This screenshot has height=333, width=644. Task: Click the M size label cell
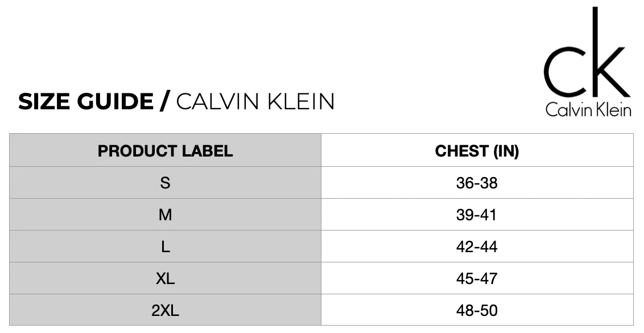coord(165,215)
